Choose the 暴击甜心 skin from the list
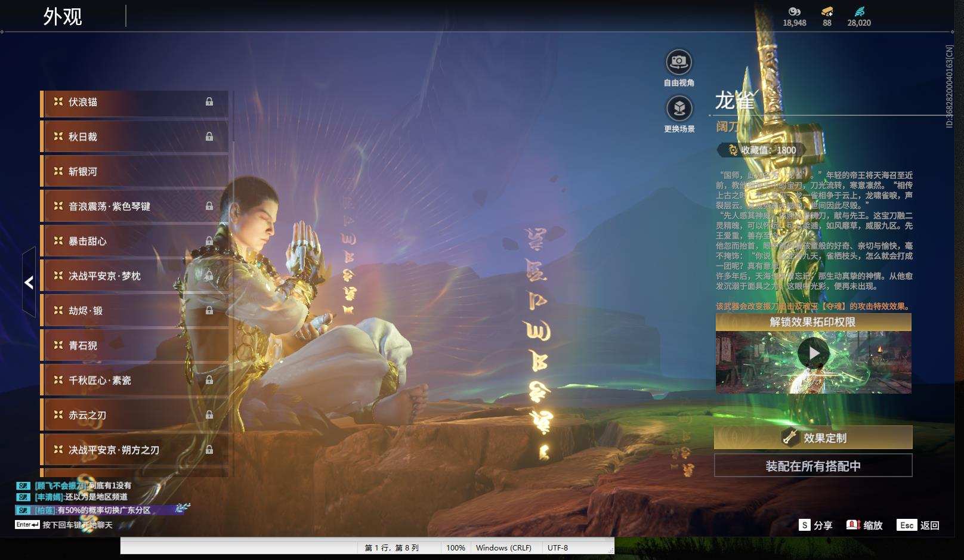This screenshot has width=964, height=560. pyautogui.click(x=134, y=242)
